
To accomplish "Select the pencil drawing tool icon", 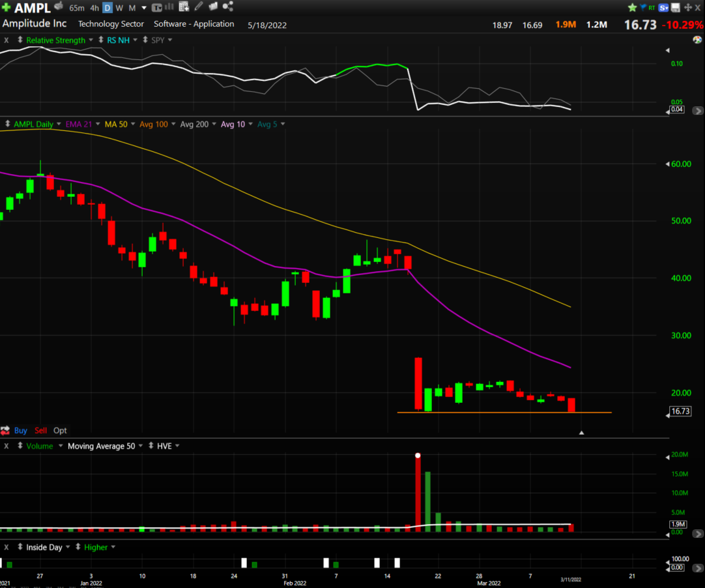I will click(x=199, y=7).
